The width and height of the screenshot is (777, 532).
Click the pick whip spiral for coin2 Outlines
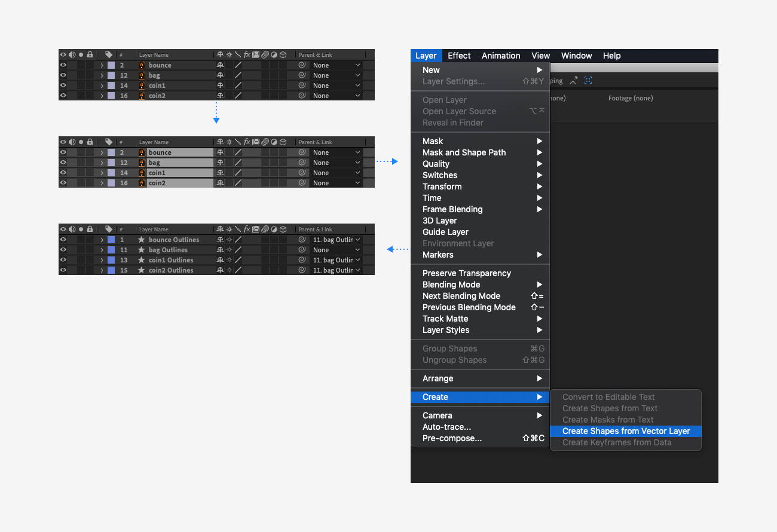(x=302, y=270)
